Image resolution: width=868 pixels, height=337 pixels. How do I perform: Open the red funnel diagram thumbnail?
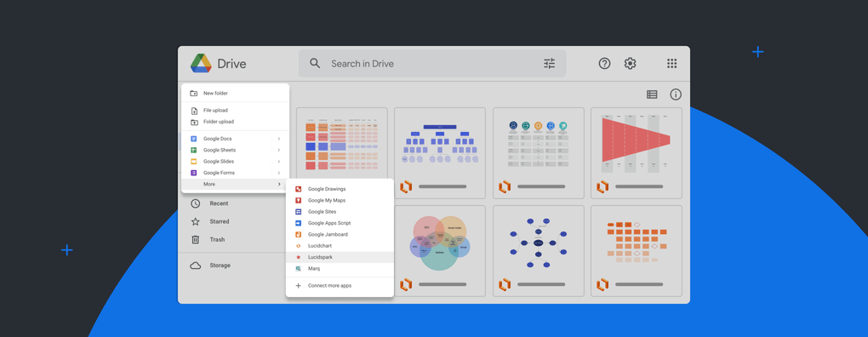(636, 145)
